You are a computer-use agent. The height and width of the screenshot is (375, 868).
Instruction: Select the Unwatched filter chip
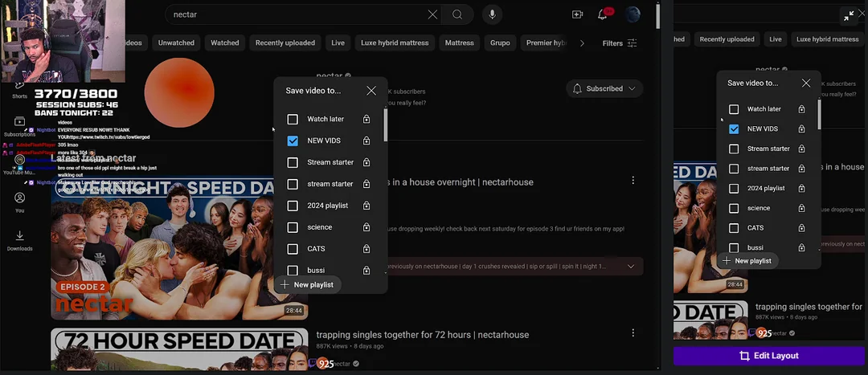[x=176, y=43]
